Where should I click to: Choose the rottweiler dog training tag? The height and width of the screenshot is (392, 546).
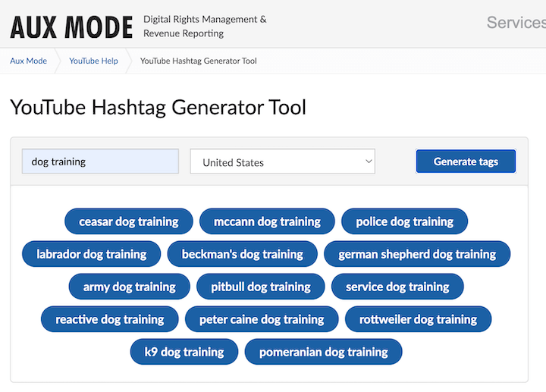(x=418, y=319)
